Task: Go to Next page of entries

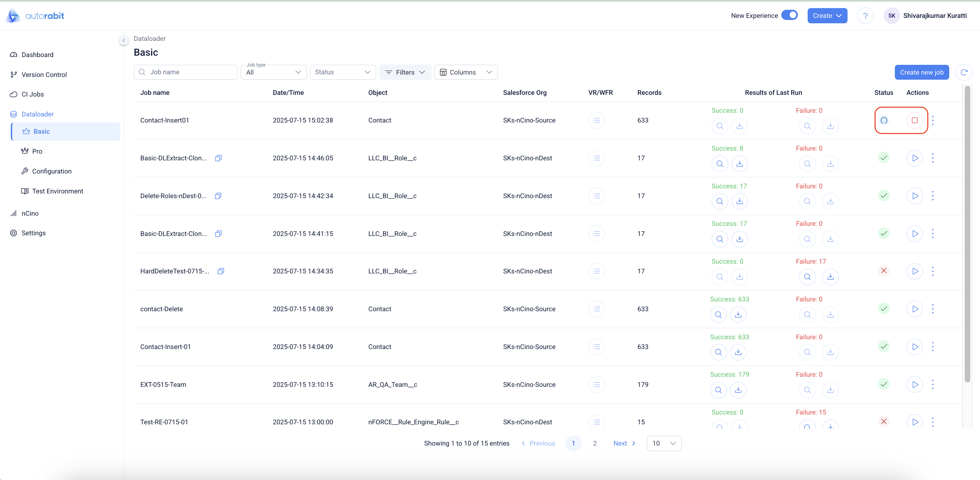Action: 624,444
